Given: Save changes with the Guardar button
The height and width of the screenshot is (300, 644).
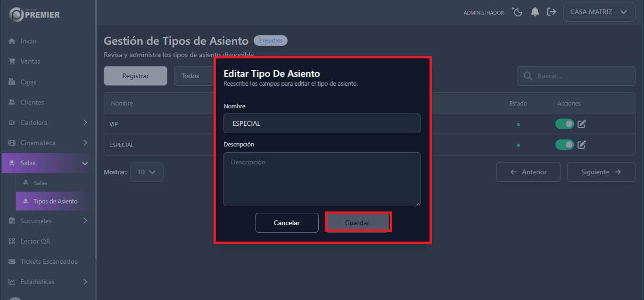Looking at the screenshot, I should tap(358, 222).
